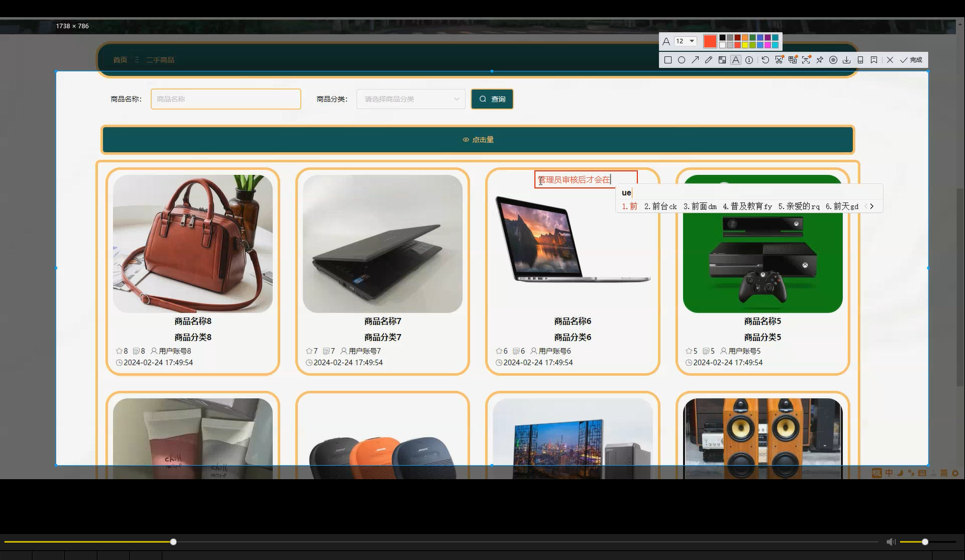Go to 首页 in the breadcrumb
This screenshot has height=560, width=965.
120,60
